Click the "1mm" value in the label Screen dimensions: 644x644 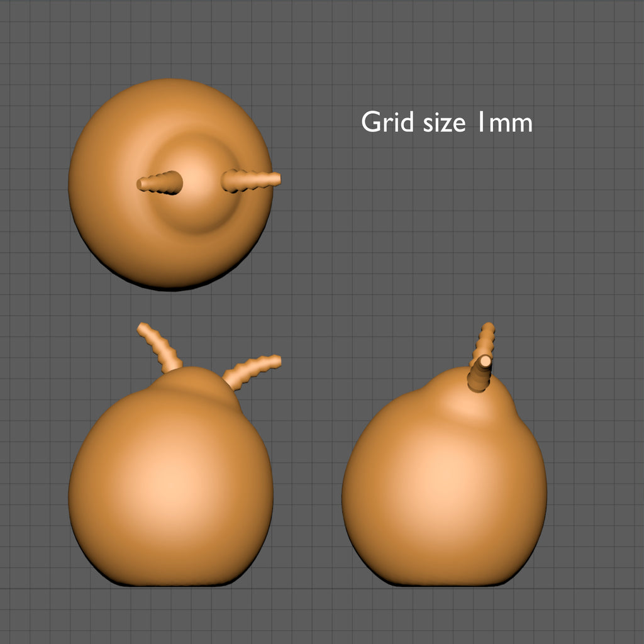click(x=504, y=122)
